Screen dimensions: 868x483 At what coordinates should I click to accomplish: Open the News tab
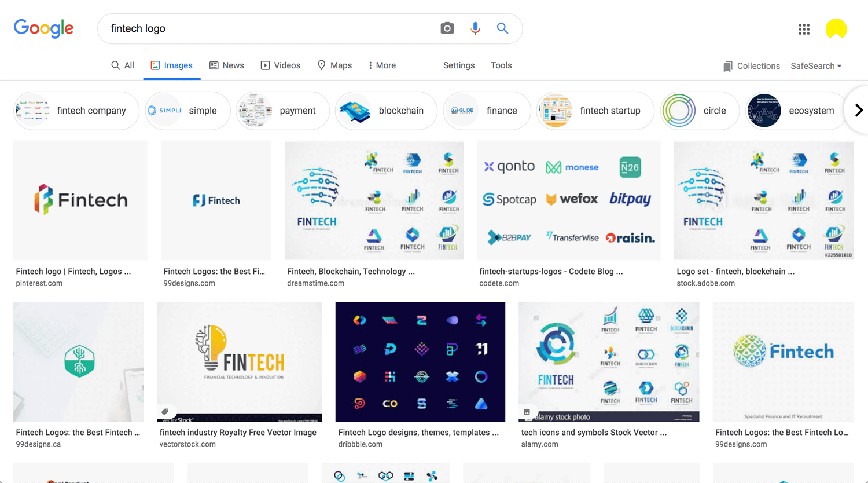click(227, 65)
